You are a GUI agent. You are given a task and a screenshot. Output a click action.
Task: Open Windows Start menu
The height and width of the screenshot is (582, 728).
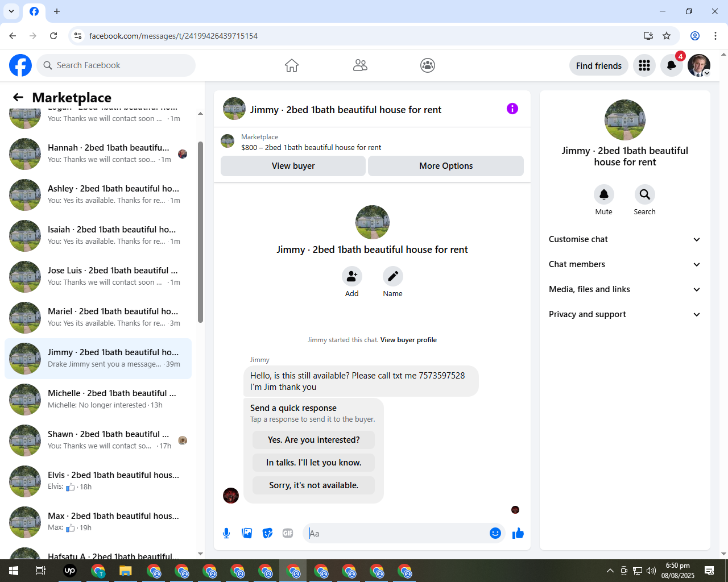point(14,571)
